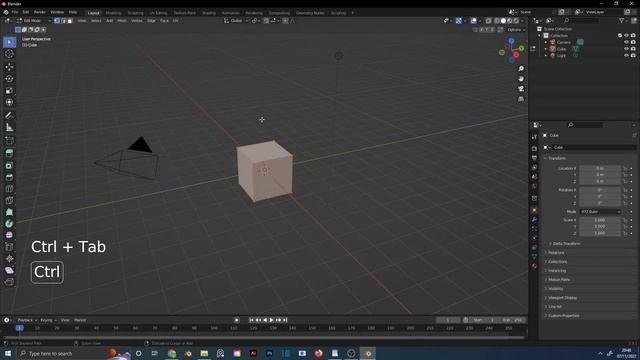
Task: Open the Object properties tab icon
Action: (x=534, y=211)
